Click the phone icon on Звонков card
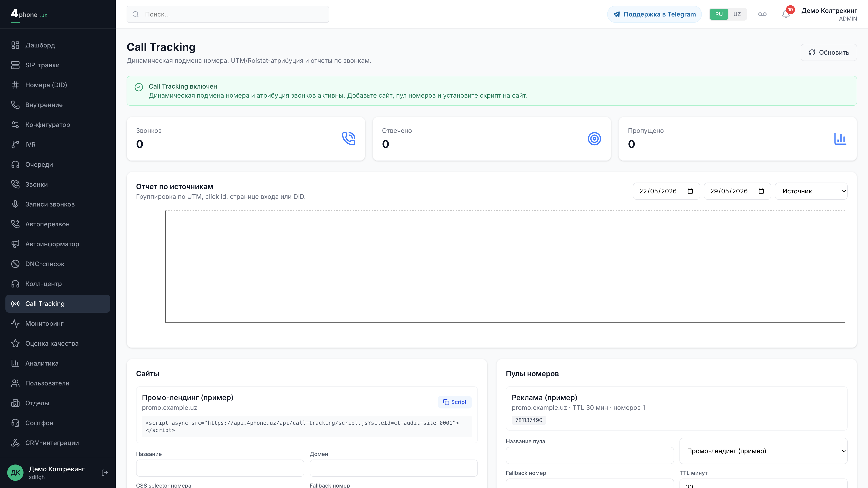Image resolution: width=868 pixels, height=488 pixels. [x=348, y=138]
